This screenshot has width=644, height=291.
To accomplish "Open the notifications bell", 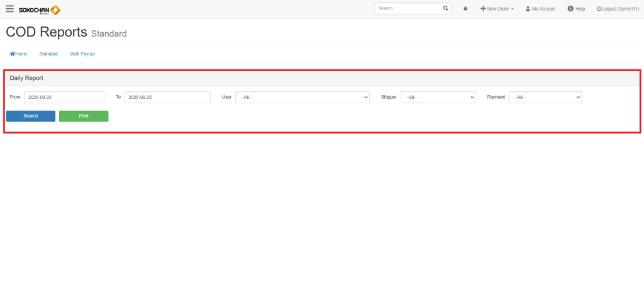I will click(465, 9).
